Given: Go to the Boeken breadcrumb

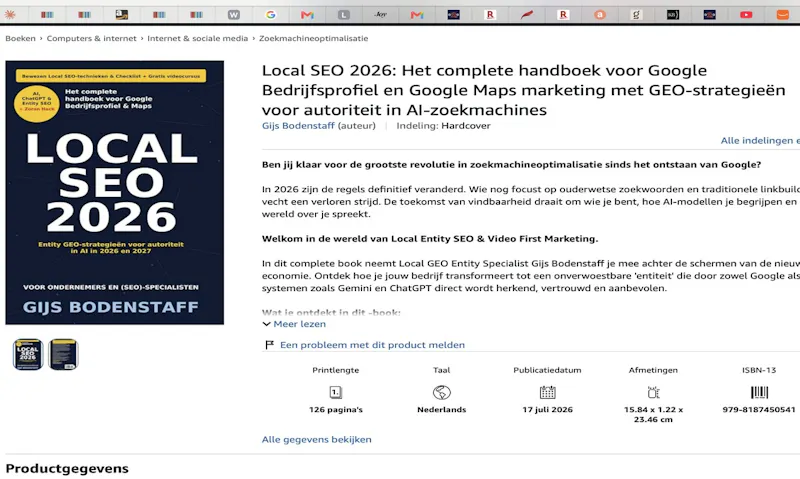Looking at the screenshot, I should (x=20, y=38).
